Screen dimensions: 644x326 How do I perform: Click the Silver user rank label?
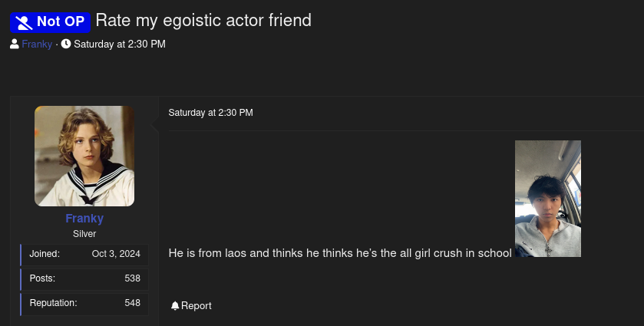click(x=84, y=234)
